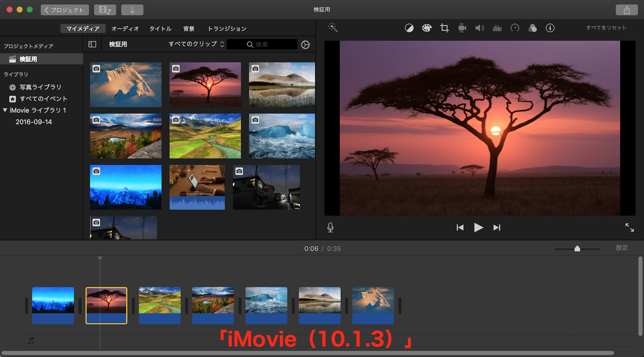Open the color correction palette tool
Image resolution: width=644 pixels, height=357 pixels.
pos(427,28)
